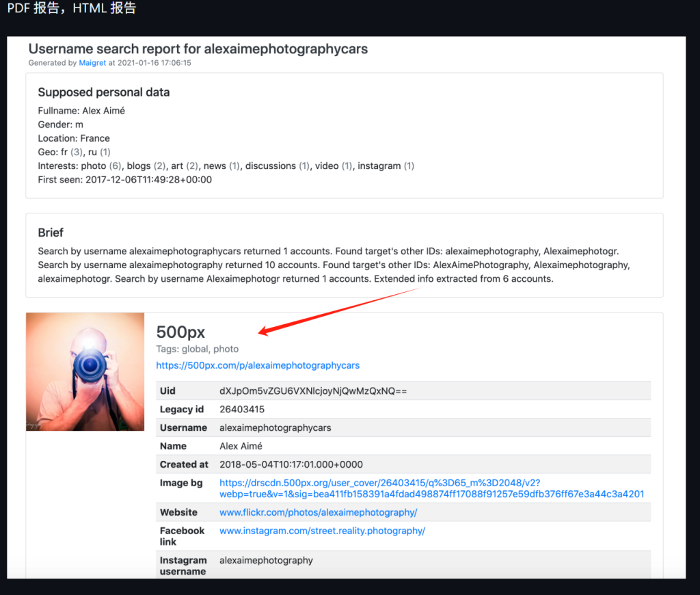Click the Instagram username value alexaimephotography

266,560
